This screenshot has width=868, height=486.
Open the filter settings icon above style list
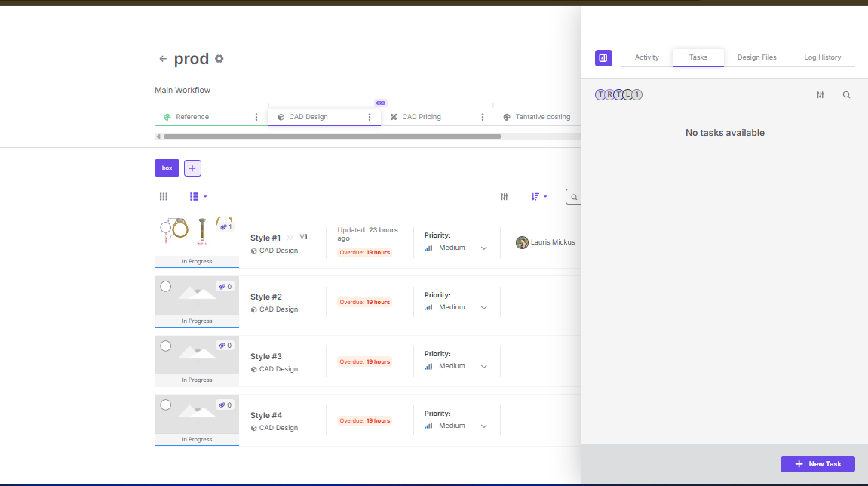(505, 197)
